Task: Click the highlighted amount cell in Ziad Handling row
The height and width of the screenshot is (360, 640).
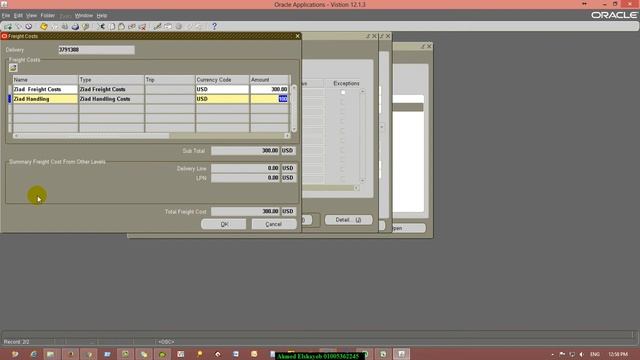Action: 269,99
